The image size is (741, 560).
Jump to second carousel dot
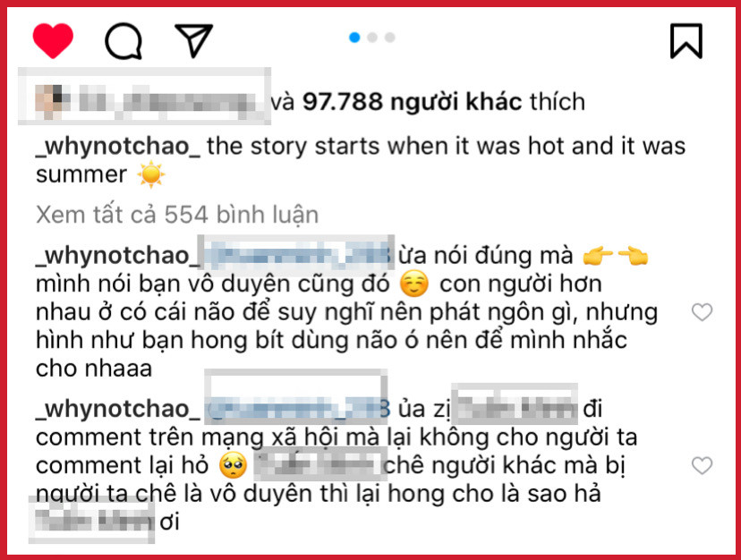[x=372, y=38]
